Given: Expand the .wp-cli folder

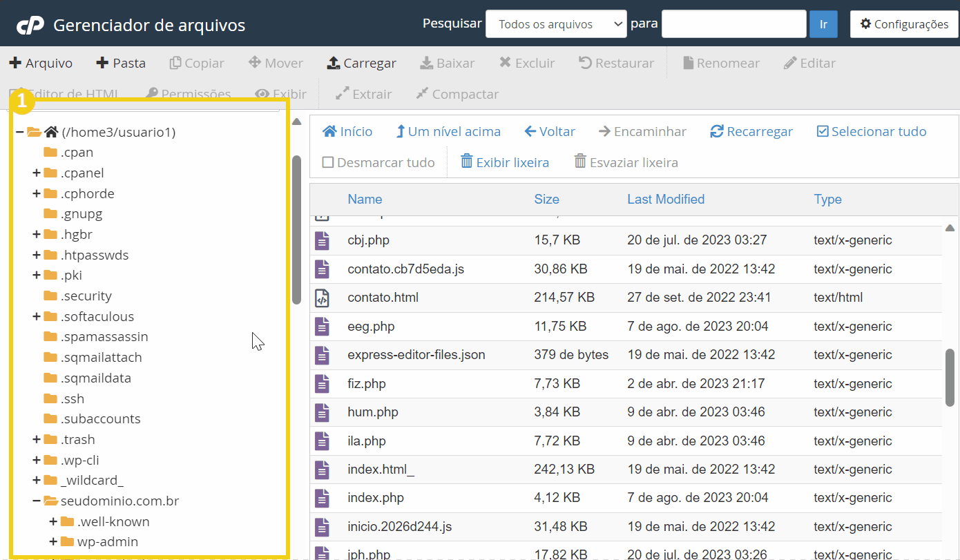Looking at the screenshot, I should click(36, 460).
